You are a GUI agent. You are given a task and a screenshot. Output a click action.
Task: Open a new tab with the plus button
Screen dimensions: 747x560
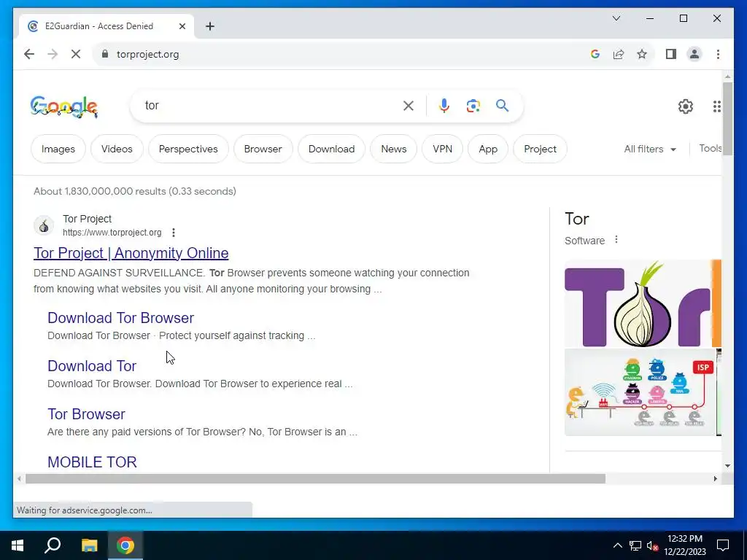(x=210, y=26)
